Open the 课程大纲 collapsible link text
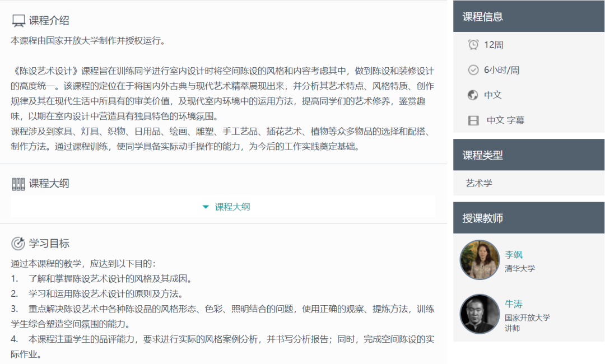 tap(232, 207)
